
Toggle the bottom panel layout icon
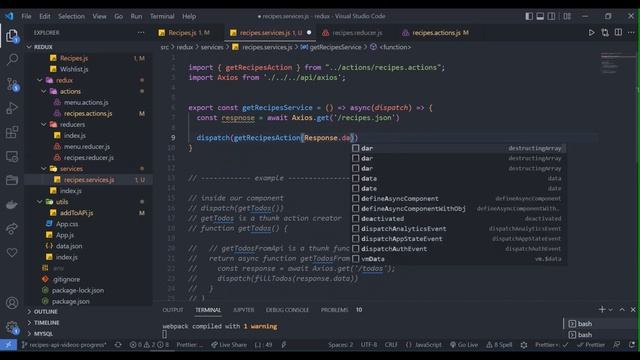(540, 16)
